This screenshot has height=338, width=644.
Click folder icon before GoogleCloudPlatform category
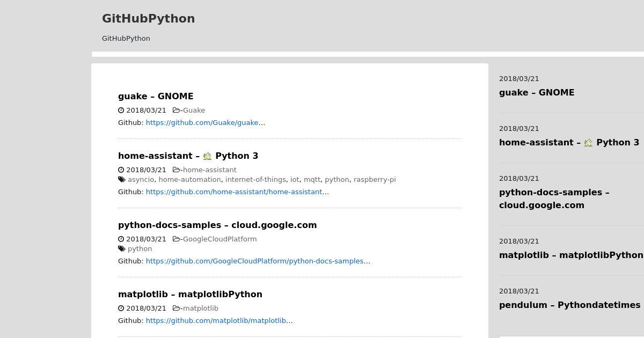177,239
